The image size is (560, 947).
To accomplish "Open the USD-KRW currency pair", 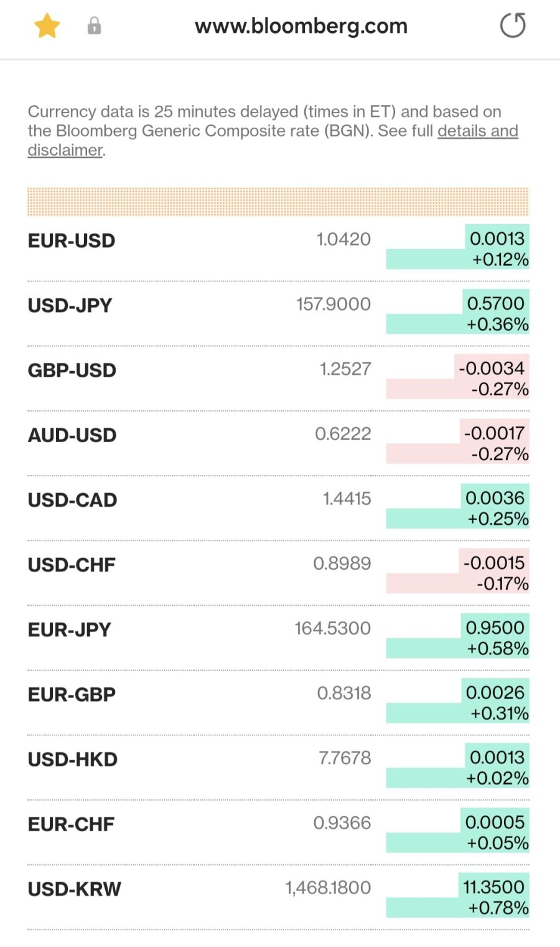I will [x=75, y=889].
